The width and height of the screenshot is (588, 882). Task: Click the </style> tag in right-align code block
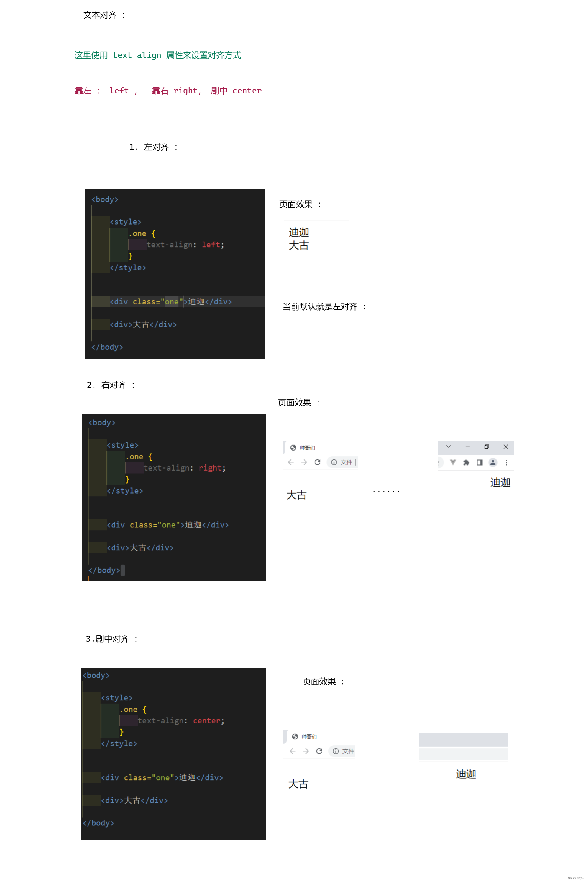point(125,491)
